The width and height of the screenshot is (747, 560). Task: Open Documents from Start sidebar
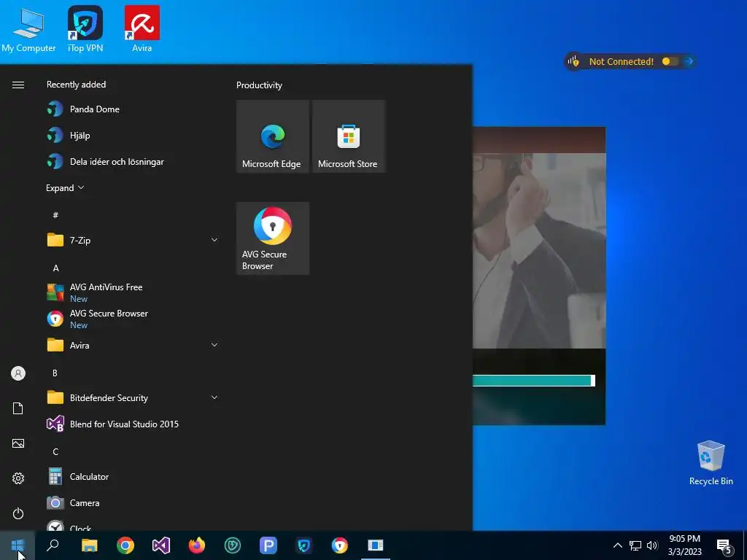(x=18, y=408)
